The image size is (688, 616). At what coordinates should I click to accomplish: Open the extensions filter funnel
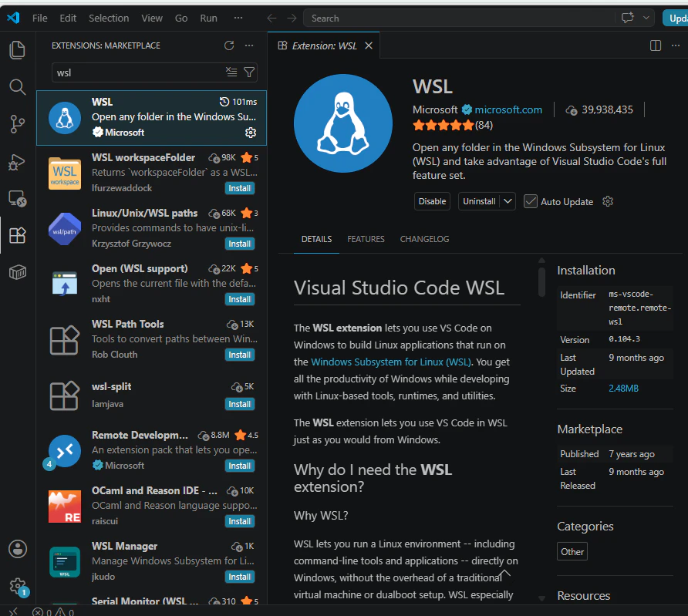pos(249,72)
